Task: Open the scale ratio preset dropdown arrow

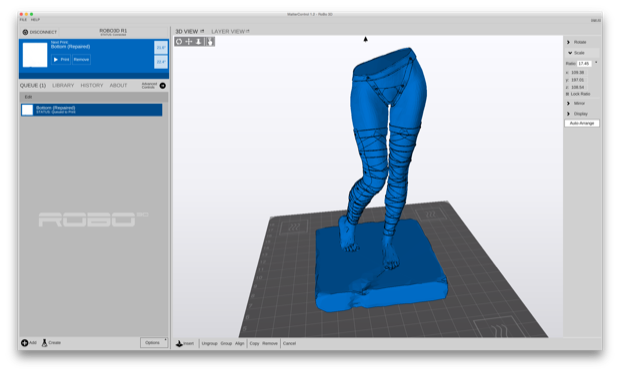Action: (x=596, y=63)
